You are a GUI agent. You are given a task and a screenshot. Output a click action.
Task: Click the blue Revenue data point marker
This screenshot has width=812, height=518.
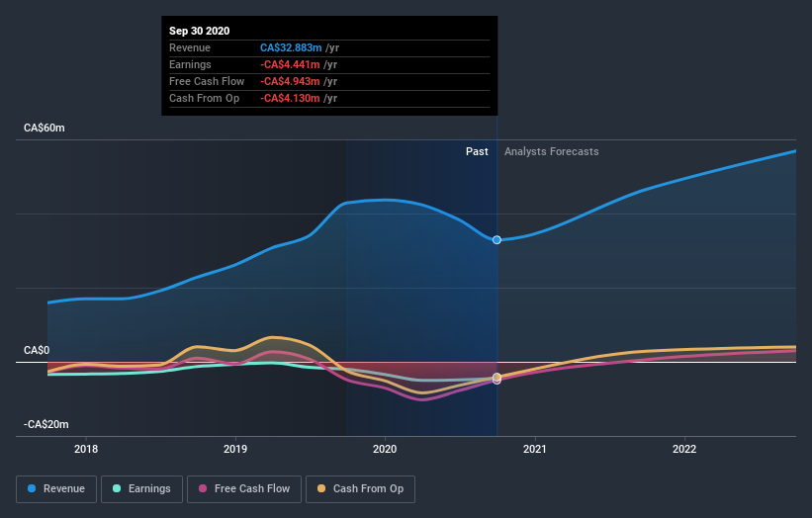(x=496, y=239)
